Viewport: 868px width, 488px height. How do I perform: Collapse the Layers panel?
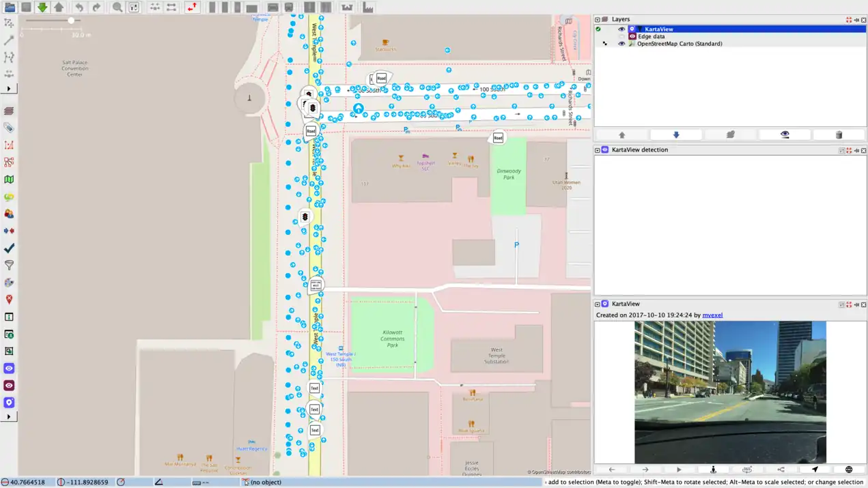click(598, 20)
